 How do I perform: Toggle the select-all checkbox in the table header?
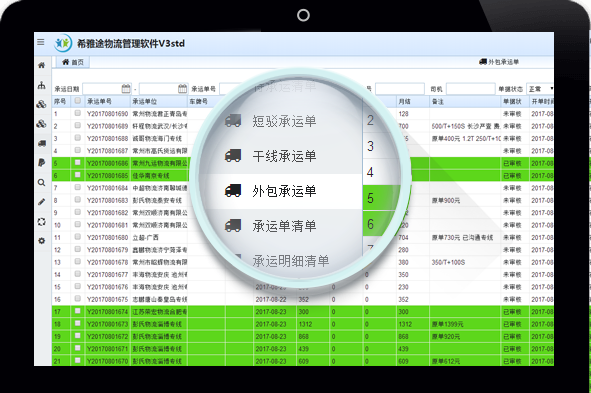(x=78, y=101)
